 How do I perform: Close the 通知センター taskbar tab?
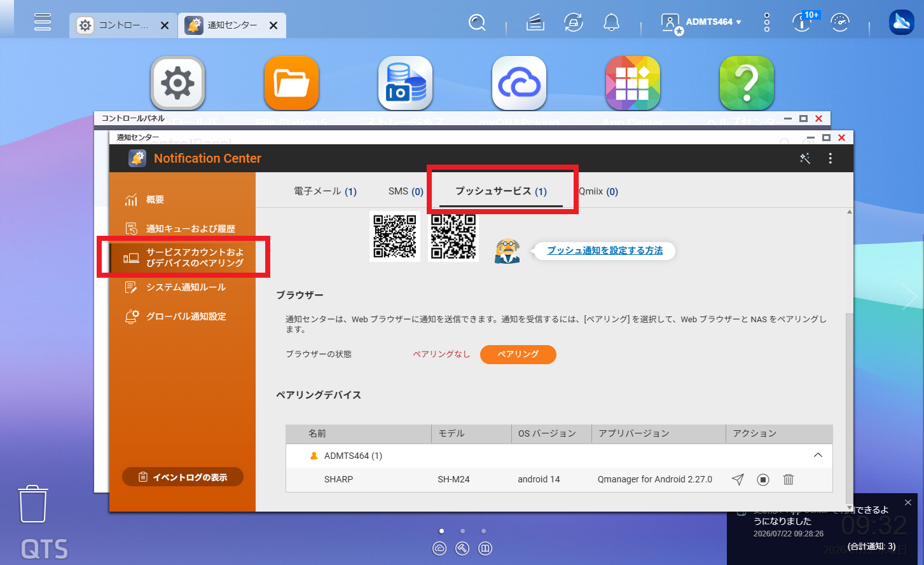pyautogui.click(x=273, y=25)
